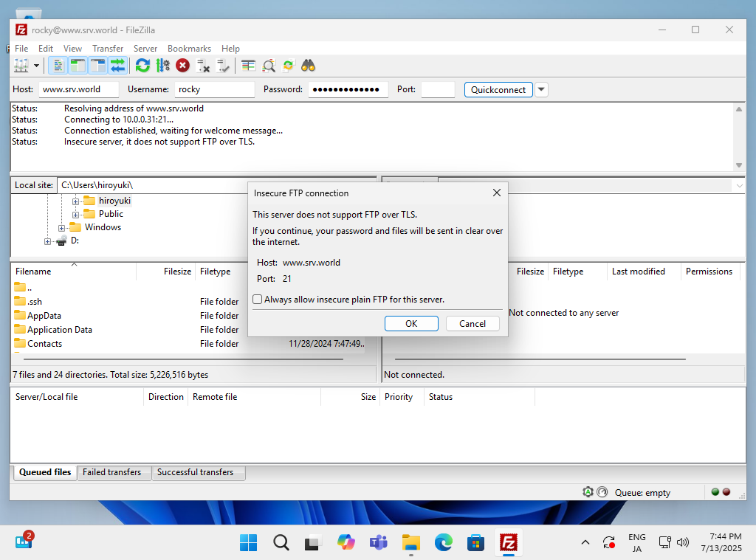Refresh the file and folder lists
756x560 pixels.
pos(142,65)
